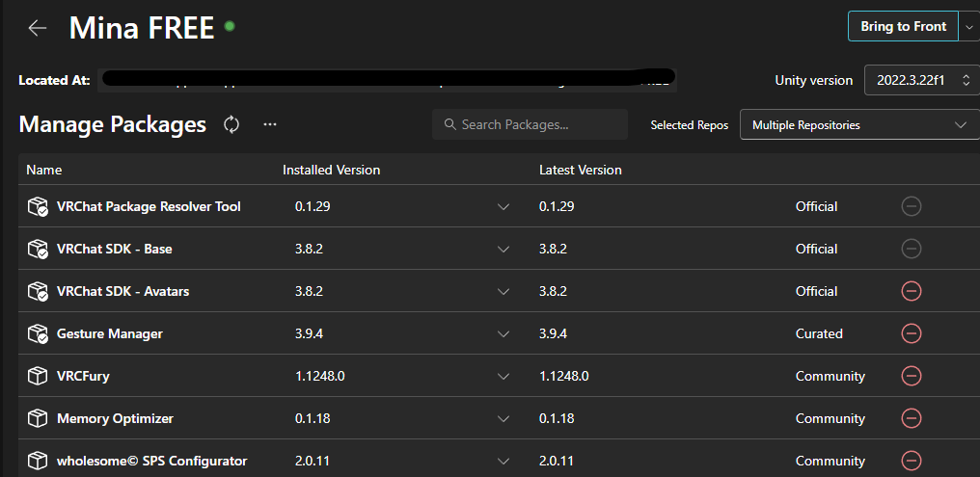Remove the VRCFury package
Viewport: 980px width, 477px height.
911,376
